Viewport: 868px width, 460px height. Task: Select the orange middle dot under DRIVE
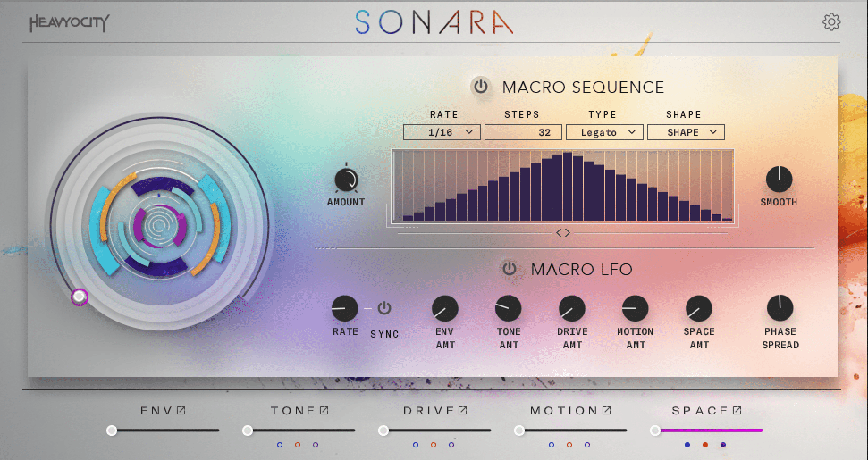(x=434, y=445)
